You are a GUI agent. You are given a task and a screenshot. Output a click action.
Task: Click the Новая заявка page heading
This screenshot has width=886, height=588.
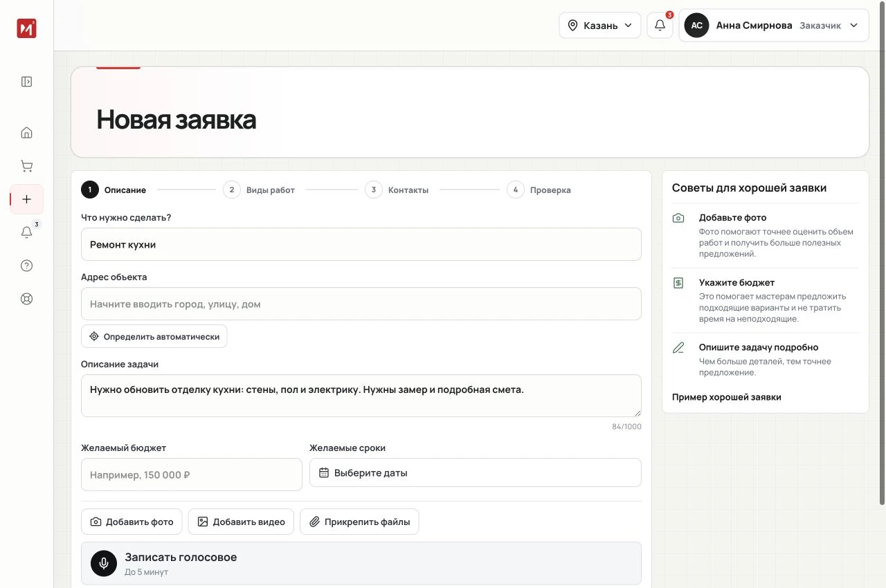[177, 120]
